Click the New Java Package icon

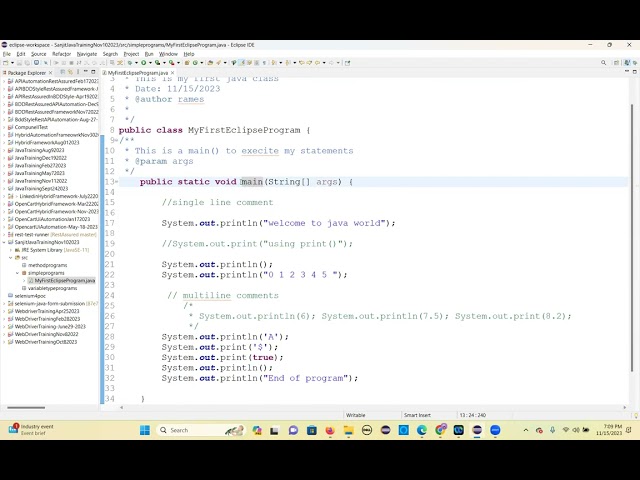point(187,63)
